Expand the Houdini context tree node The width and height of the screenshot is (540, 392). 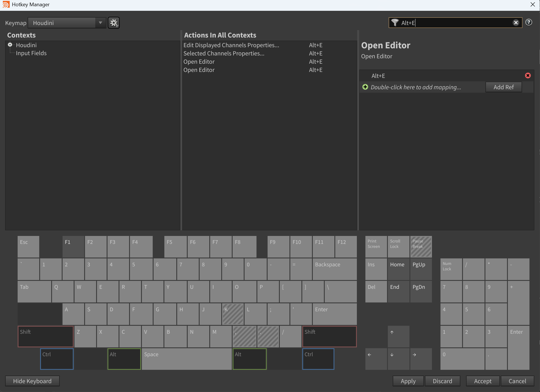click(x=10, y=45)
